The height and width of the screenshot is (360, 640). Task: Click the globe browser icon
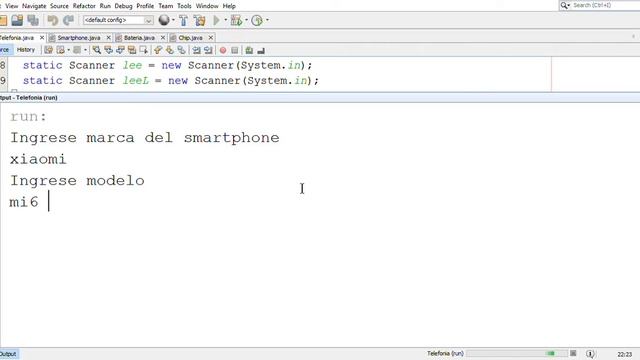pyautogui.click(x=164, y=20)
